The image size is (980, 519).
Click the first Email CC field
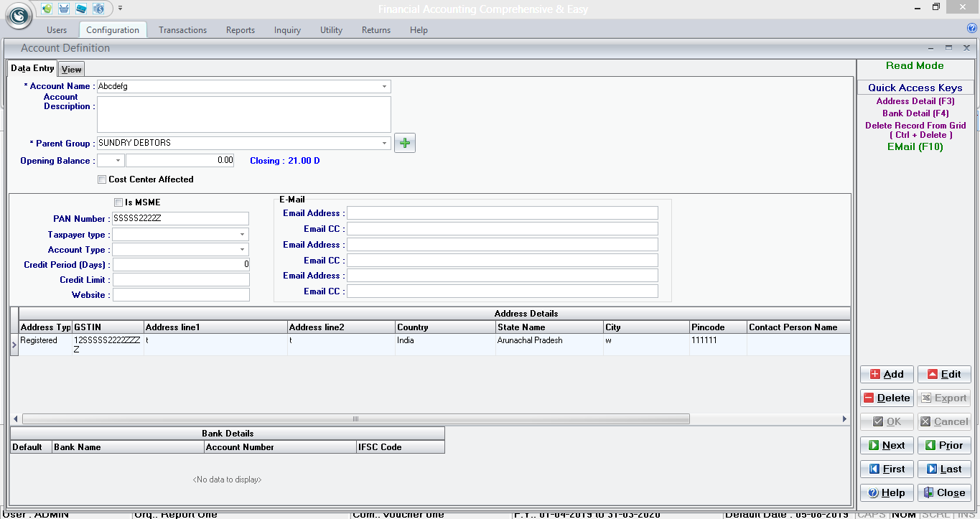point(503,229)
